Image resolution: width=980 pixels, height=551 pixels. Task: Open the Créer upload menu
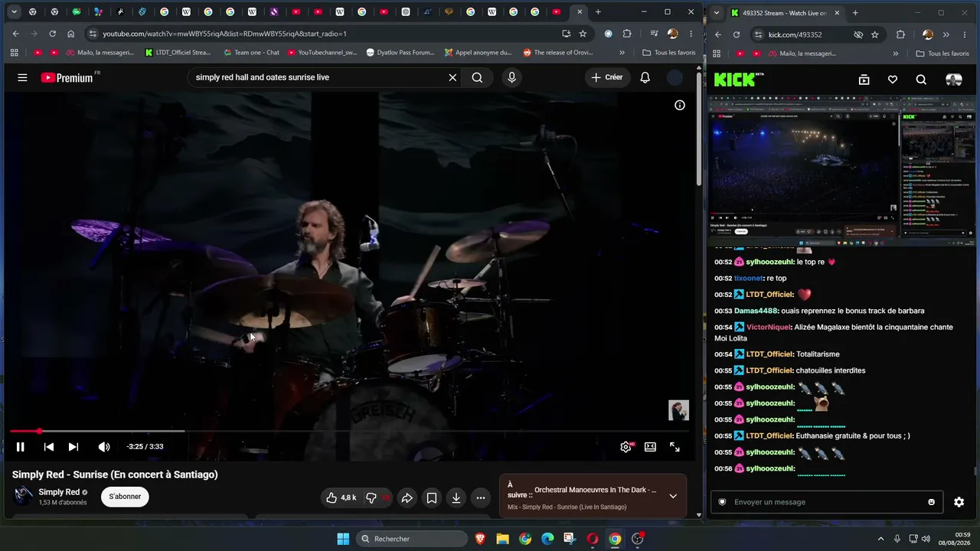click(607, 77)
